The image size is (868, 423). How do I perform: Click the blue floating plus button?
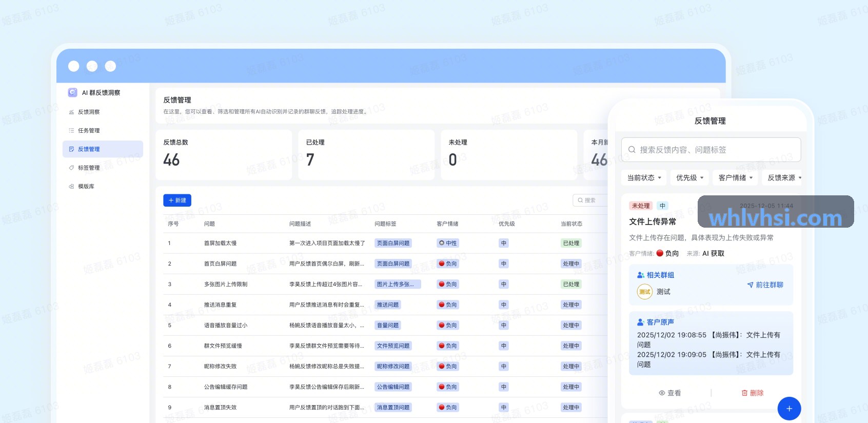point(789,409)
